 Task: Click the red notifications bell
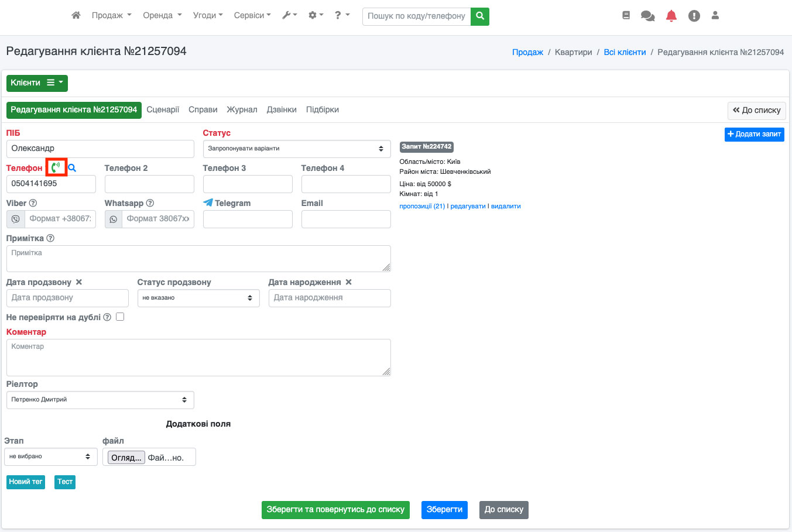(671, 16)
